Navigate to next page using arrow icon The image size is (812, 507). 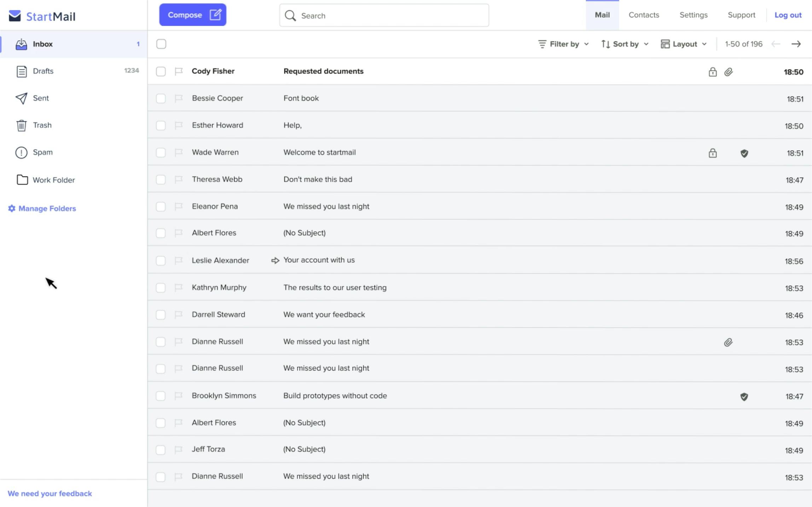(x=796, y=44)
